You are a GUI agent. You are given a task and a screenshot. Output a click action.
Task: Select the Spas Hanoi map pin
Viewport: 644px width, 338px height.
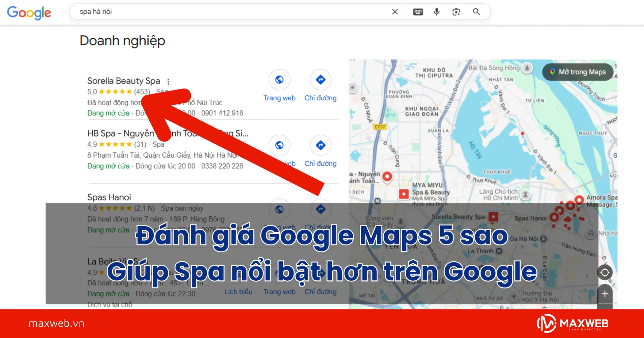coord(554,218)
